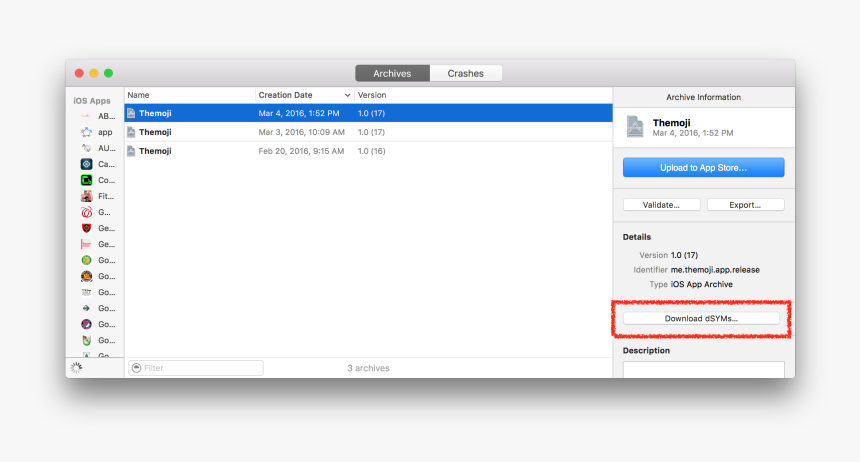Screen dimensions: 860x462
Task: Click the large archive icon in Archive Information
Action: [635, 127]
